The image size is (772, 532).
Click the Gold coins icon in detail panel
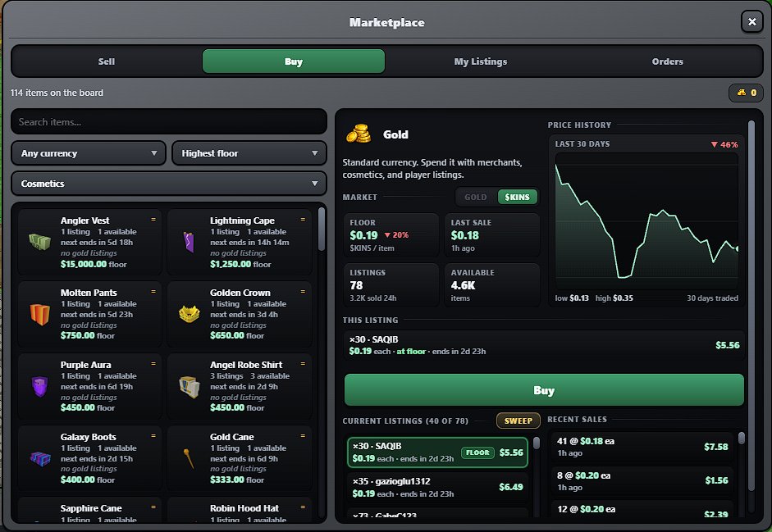tap(359, 134)
